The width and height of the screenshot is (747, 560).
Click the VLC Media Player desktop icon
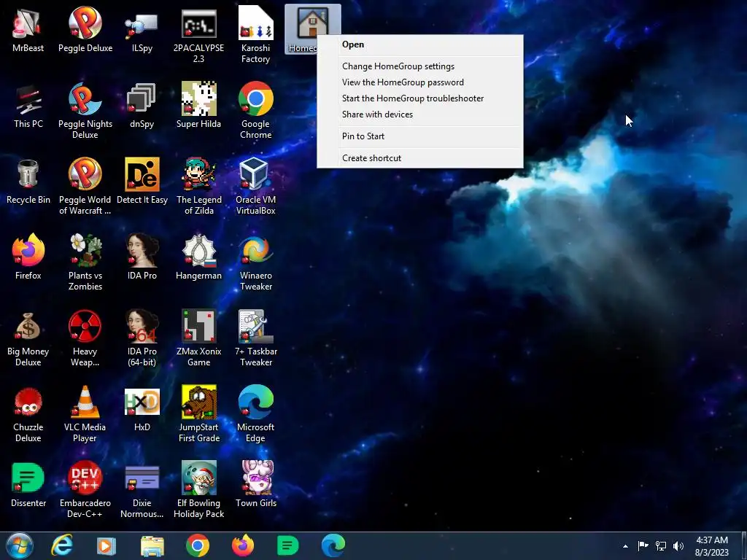coord(85,414)
